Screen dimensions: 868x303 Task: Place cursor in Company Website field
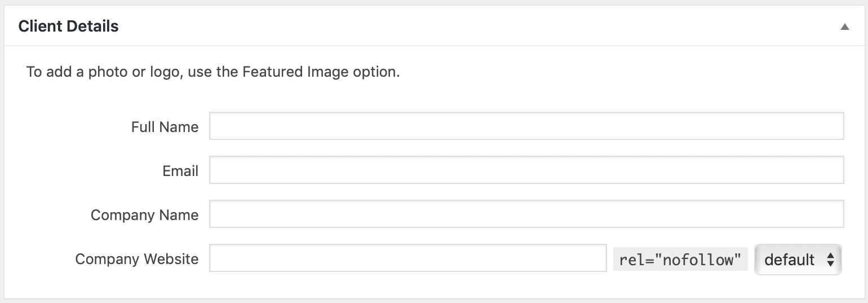(408, 258)
